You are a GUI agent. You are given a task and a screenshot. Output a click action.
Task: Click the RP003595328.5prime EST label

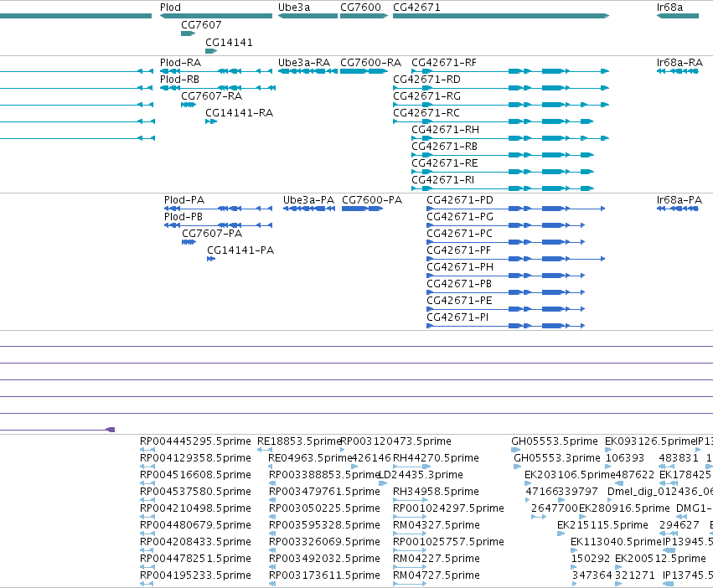pos(325,526)
